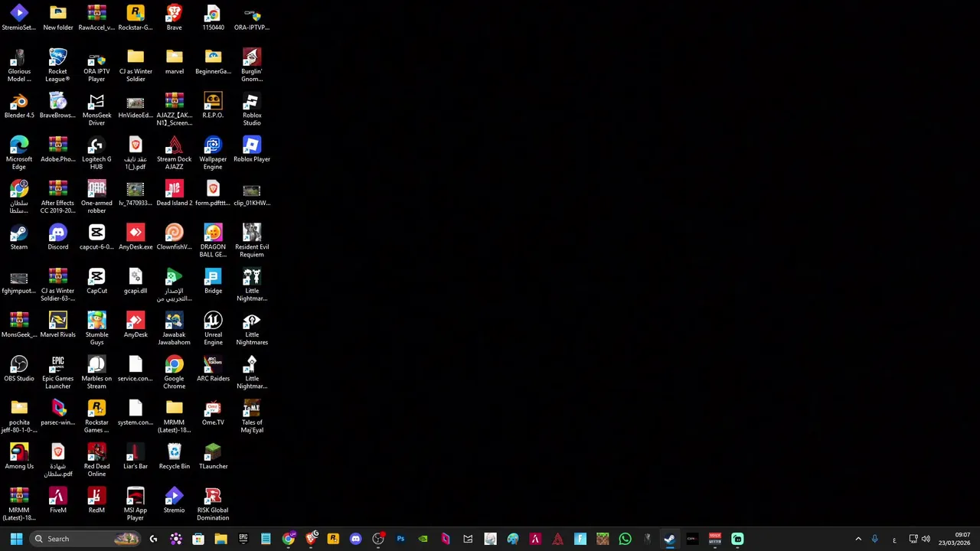
Task: Open the ARC Raiders desktop shortcut
Action: [213, 369]
